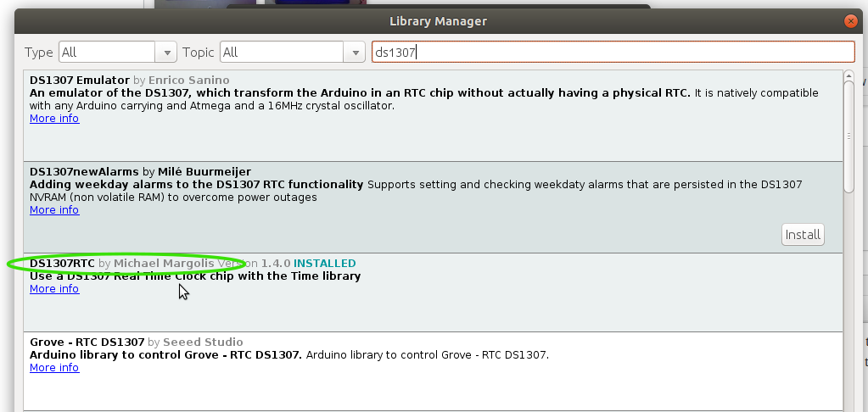Screen dimensions: 868x412
Task: Click the scrollbar track below the thumb
Action: (848, 297)
